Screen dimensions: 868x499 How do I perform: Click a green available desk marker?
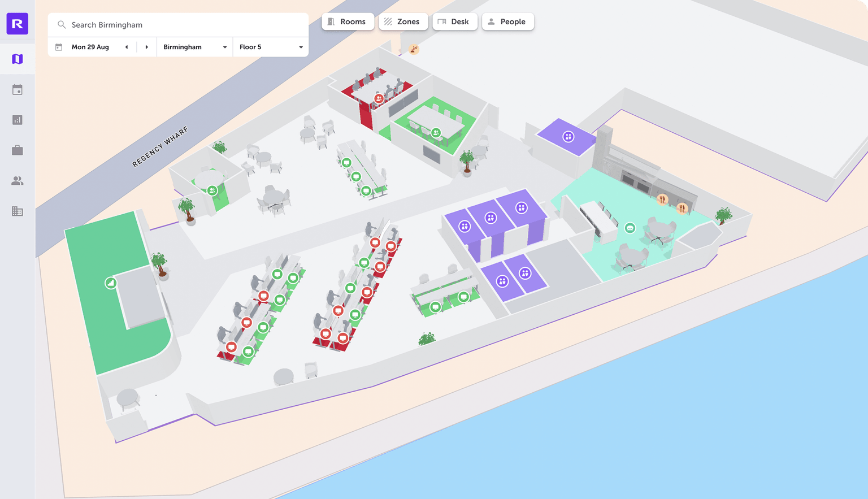tap(277, 274)
